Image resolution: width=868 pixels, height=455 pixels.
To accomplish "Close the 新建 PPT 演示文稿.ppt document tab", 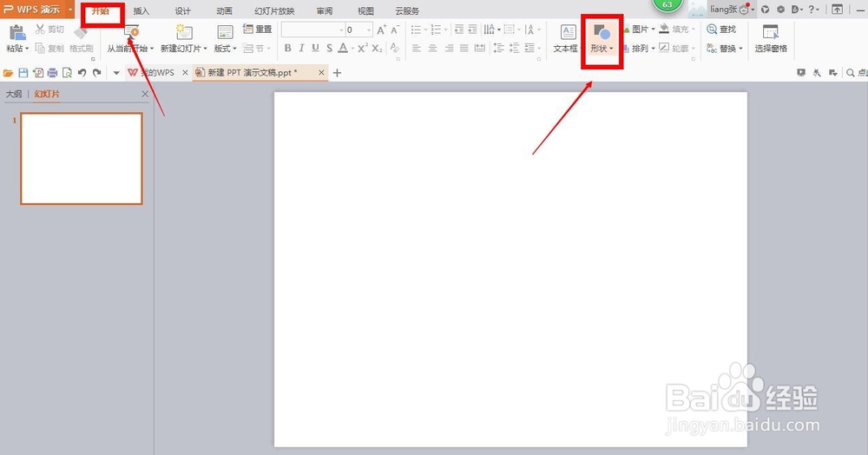I will [321, 73].
